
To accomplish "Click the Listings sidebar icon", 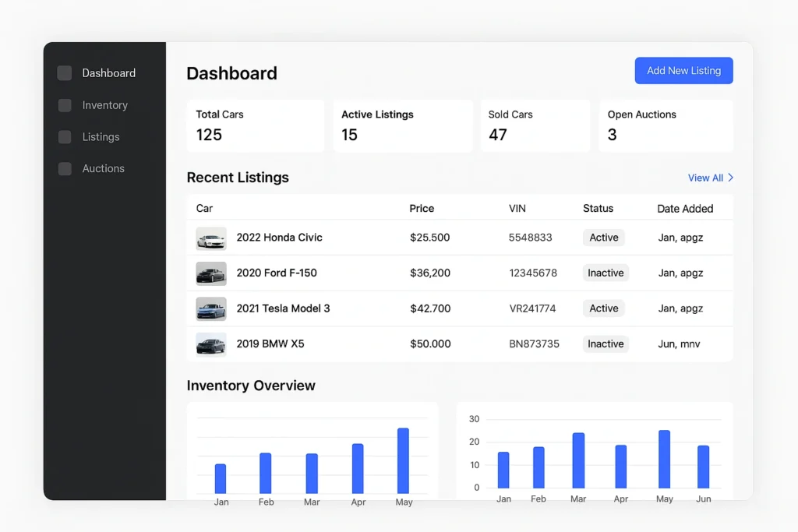I will [x=65, y=137].
